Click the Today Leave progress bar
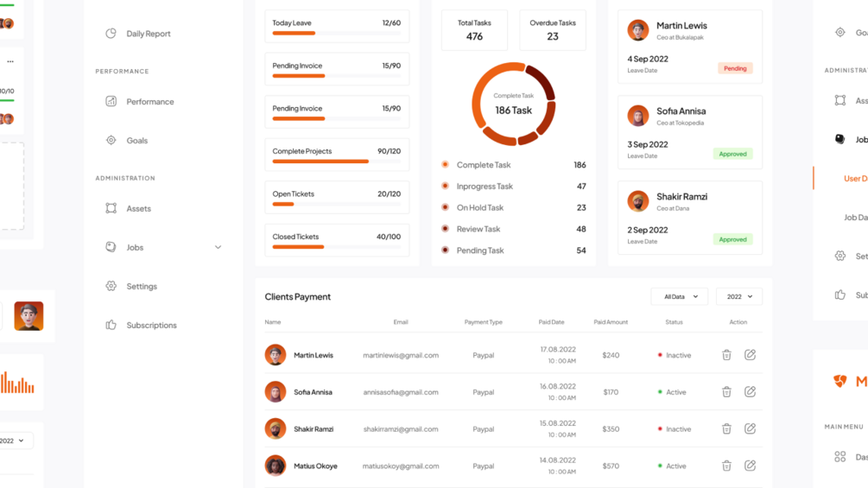This screenshot has height=488, width=868. pos(337,33)
